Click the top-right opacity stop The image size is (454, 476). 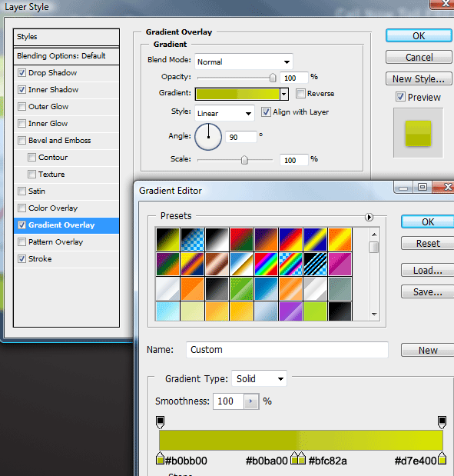pyautogui.click(x=442, y=422)
